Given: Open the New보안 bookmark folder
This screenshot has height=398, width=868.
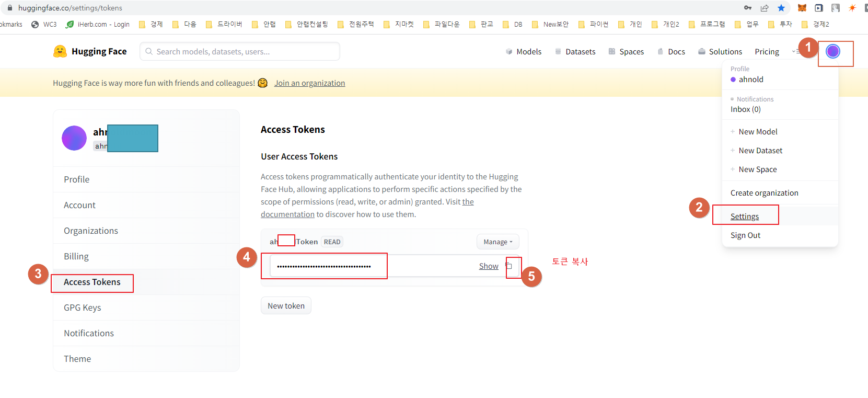Looking at the screenshot, I should pyautogui.click(x=550, y=24).
